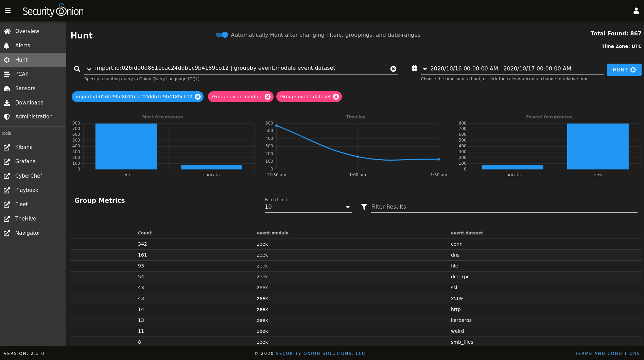Click the user account icon top right

point(636,11)
